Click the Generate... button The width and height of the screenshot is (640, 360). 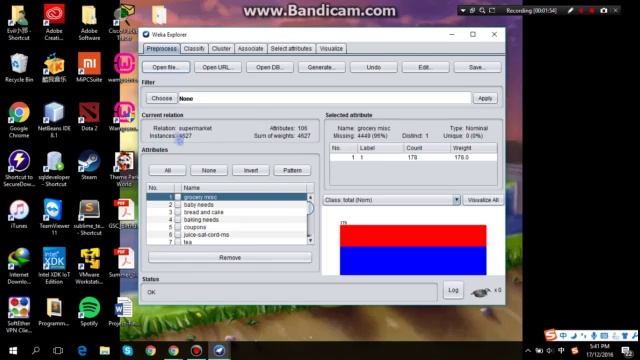[322, 67]
